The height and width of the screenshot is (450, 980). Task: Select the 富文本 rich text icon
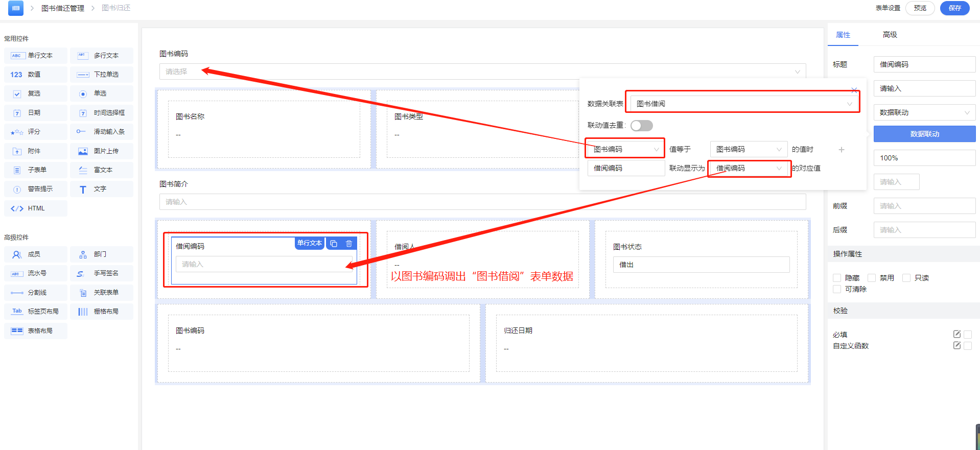click(x=83, y=170)
